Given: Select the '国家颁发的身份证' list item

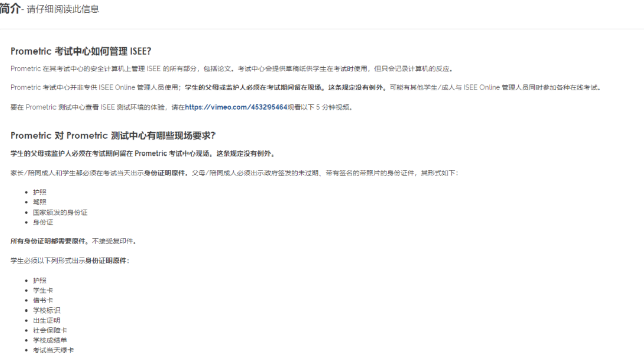Looking at the screenshot, I should [60, 213].
